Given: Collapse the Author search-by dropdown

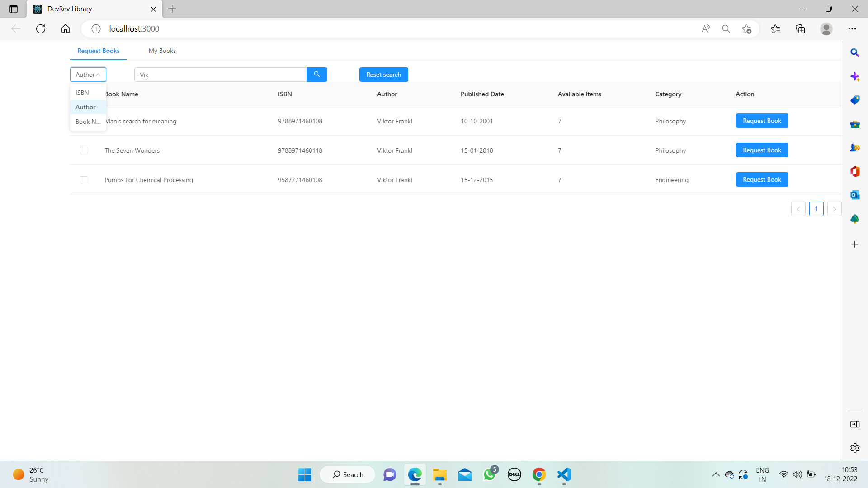Looking at the screenshot, I should (x=88, y=74).
